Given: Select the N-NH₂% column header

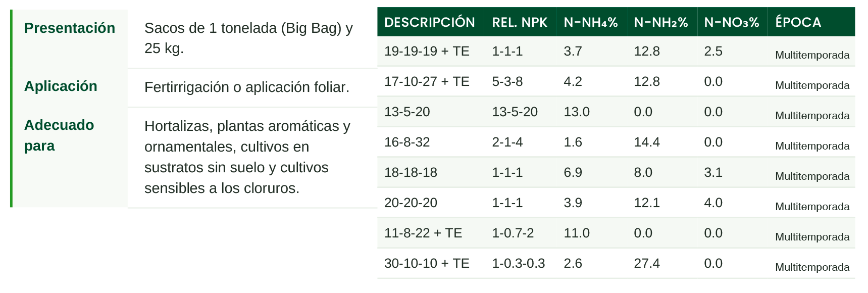Looking at the screenshot, I should pyautogui.click(x=661, y=22).
